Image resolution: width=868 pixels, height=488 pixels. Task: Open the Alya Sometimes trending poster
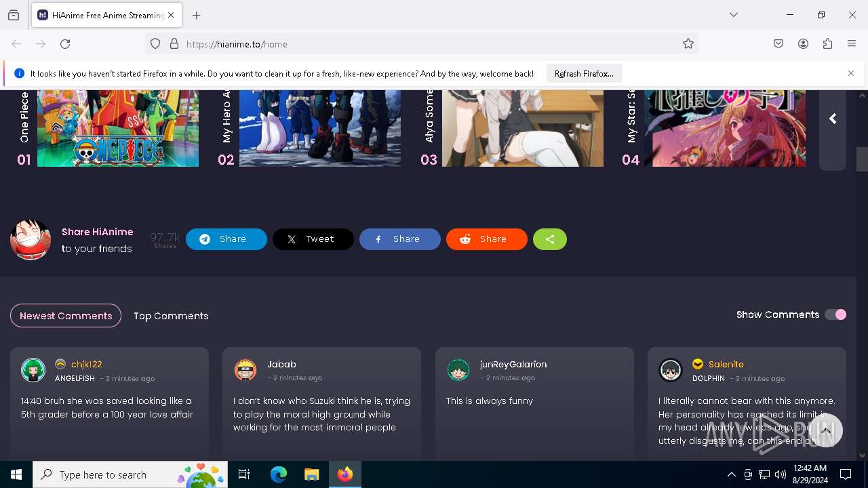coord(523,128)
